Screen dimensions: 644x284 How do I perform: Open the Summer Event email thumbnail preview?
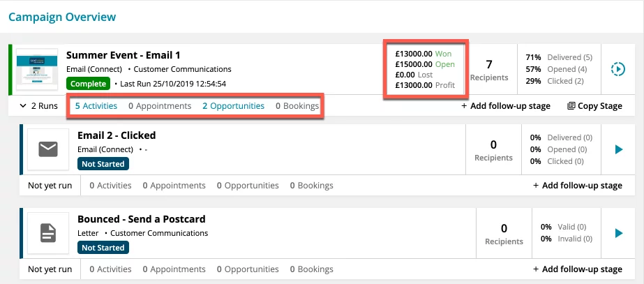click(x=37, y=69)
